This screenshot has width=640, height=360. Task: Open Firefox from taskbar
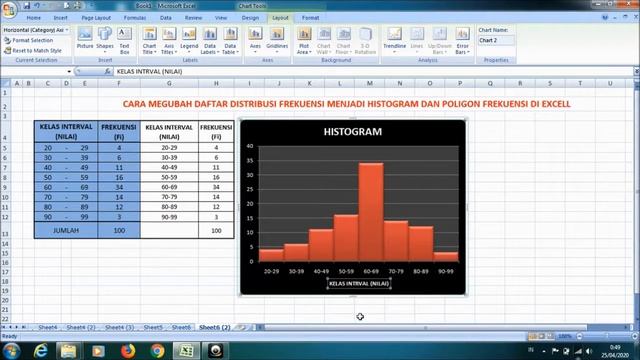click(128, 351)
